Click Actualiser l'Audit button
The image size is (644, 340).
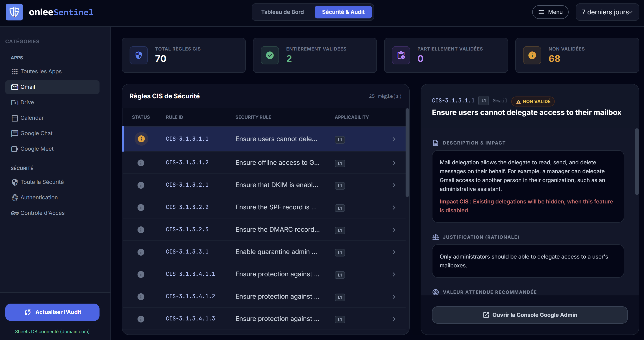(x=52, y=312)
